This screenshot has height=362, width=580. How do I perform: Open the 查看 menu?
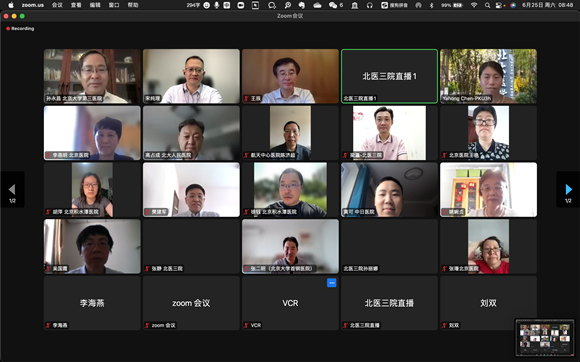click(x=76, y=5)
